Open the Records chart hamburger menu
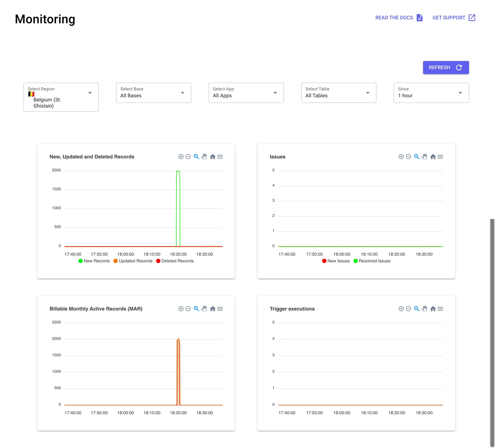This screenshot has height=448, width=495. [220, 157]
